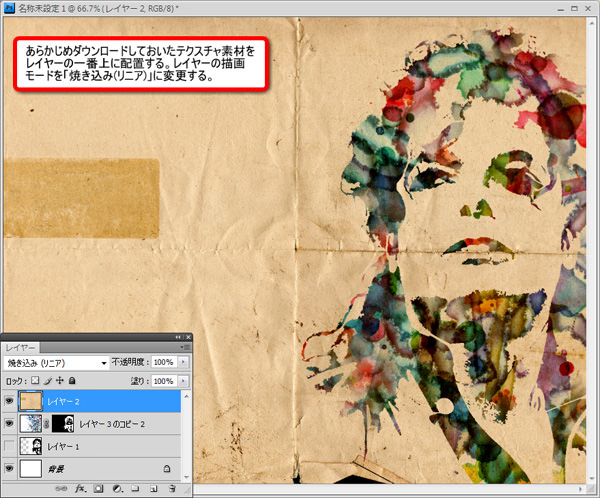The image size is (600, 498).
Task: Lock image pixels with the brush icon
Action: (x=48, y=380)
